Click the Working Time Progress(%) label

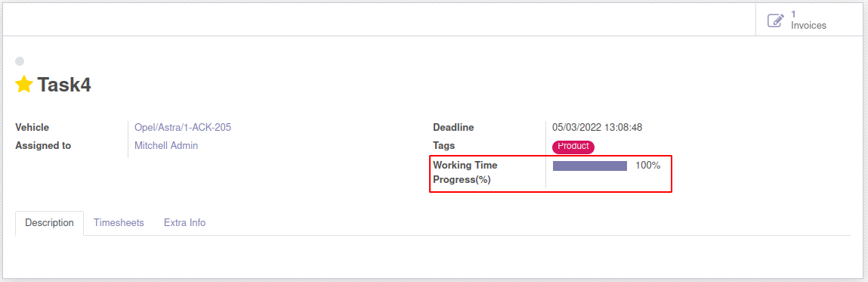point(465,172)
